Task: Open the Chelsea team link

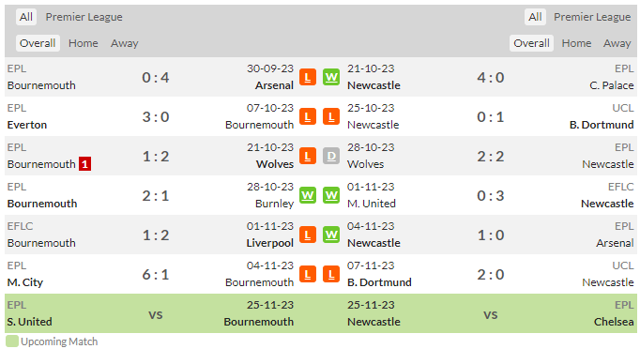Action: point(614,322)
